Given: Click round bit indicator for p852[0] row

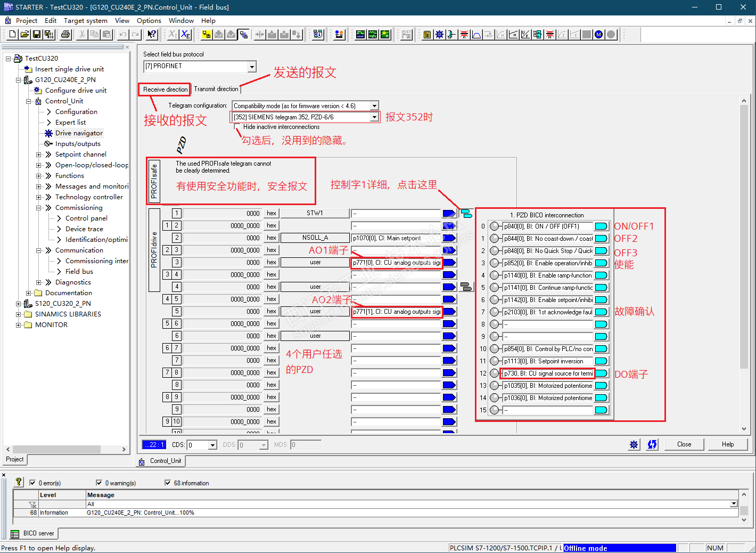Looking at the screenshot, I should coord(495,263).
